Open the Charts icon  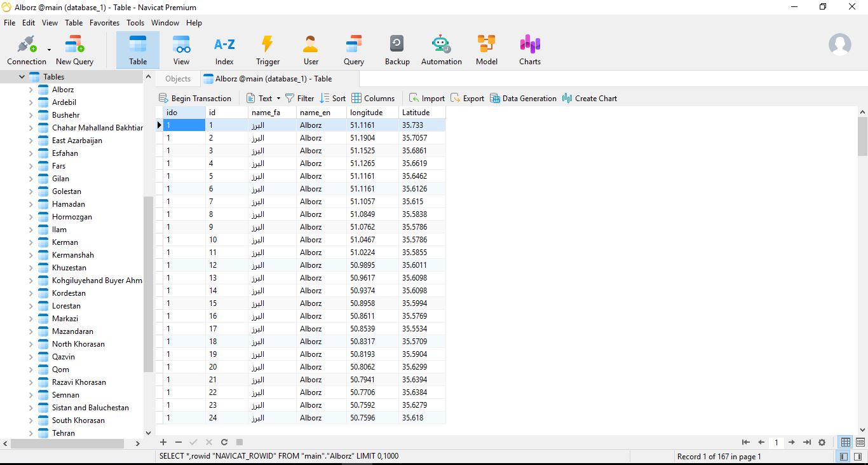tap(530, 50)
